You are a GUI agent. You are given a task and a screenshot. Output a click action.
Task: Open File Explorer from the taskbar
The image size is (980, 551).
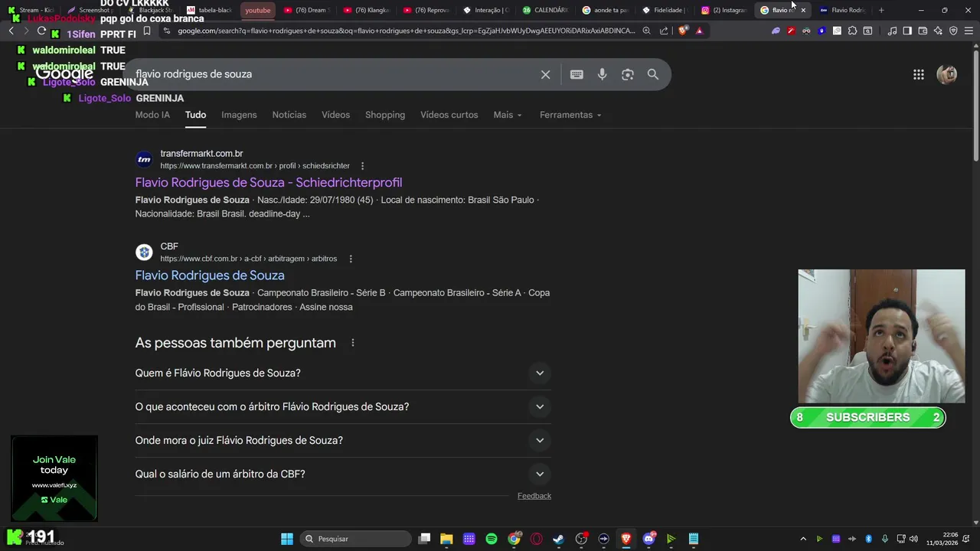coord(446,539)
